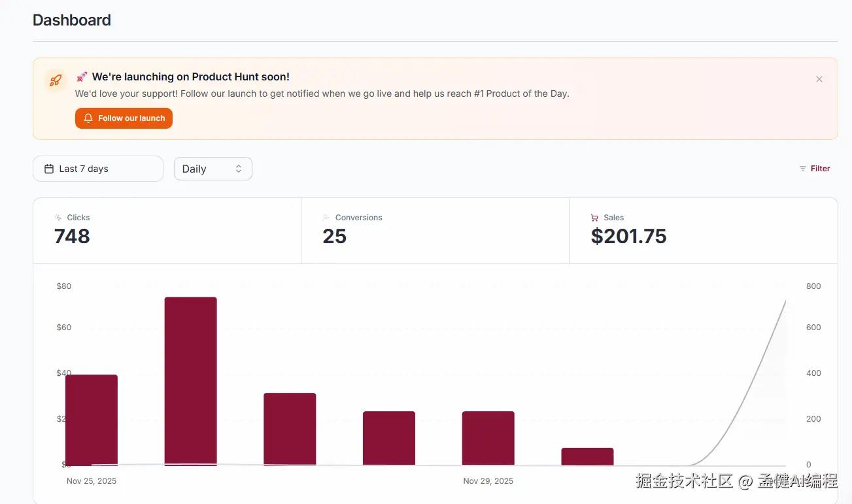This screenshot has height=504, width=852.
Task: Click the sparkle icon beside Clicks
Action: pos(58,218)
